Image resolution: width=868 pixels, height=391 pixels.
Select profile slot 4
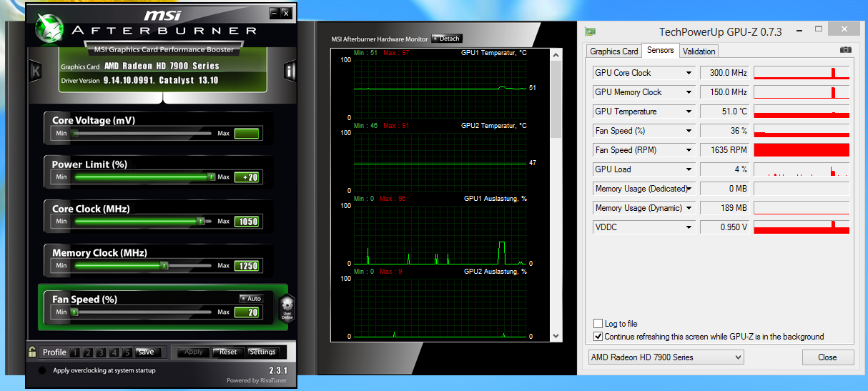114,352
